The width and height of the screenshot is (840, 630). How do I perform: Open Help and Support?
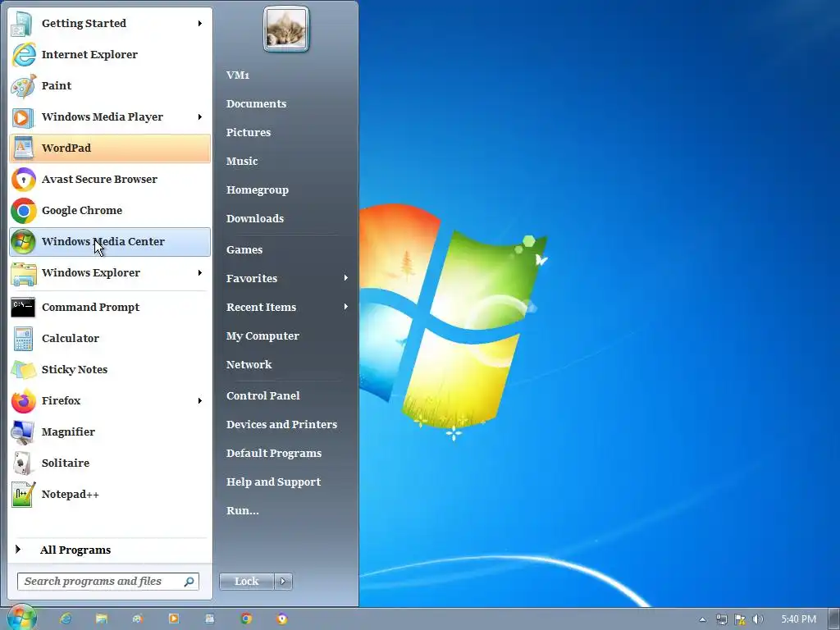pyautogui.click(x=273, y=482)
